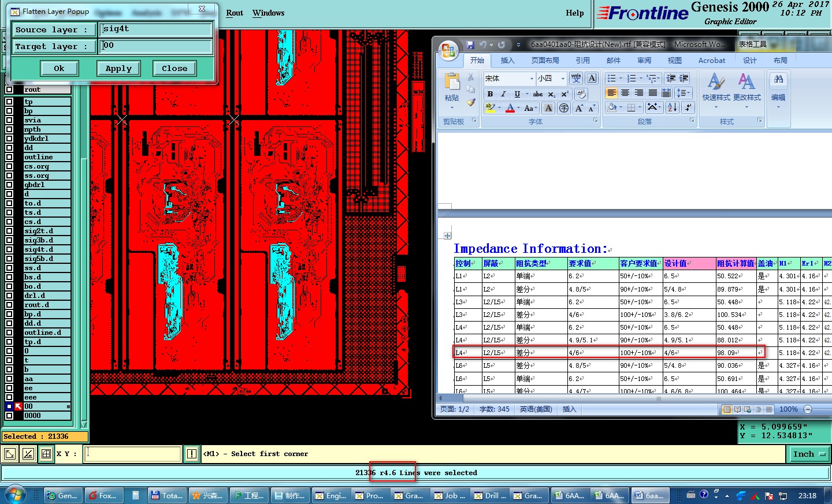Click the Format Painter brush icon
Image resolution: width=832 pixels, height=504 pixels.
[x=471, y=102]
